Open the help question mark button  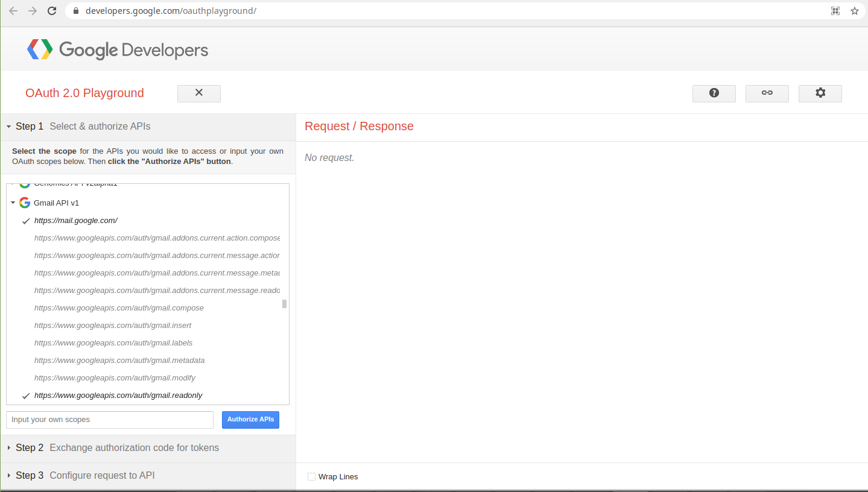coord(714,93)
